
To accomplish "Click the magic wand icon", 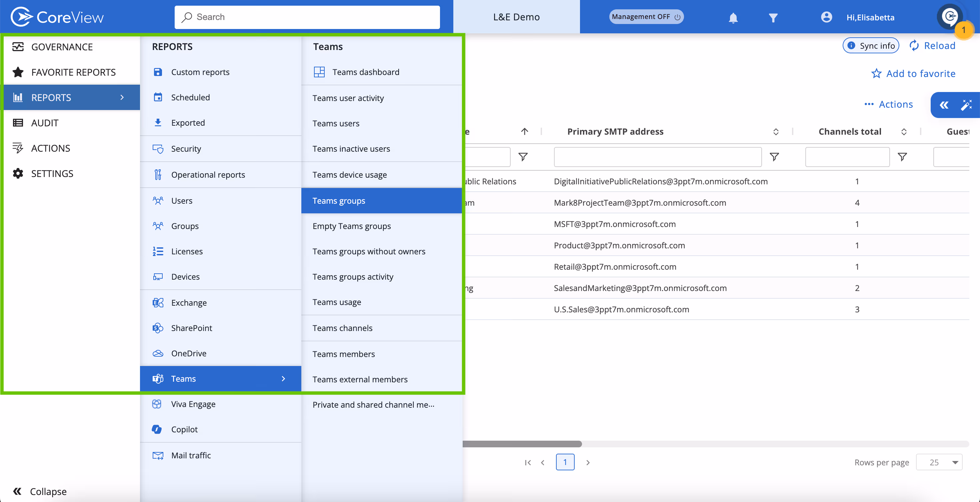I will tap(966, 105).
